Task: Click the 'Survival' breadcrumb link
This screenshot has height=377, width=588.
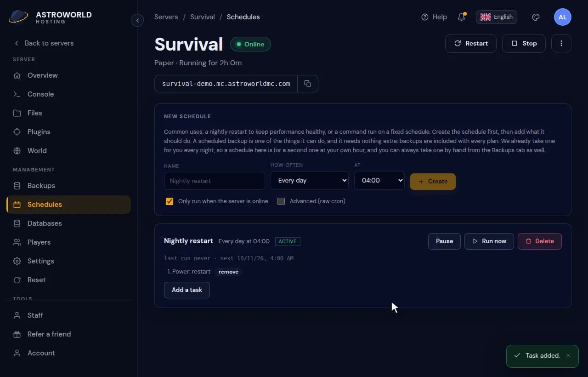Action: [x=203, y=17]
